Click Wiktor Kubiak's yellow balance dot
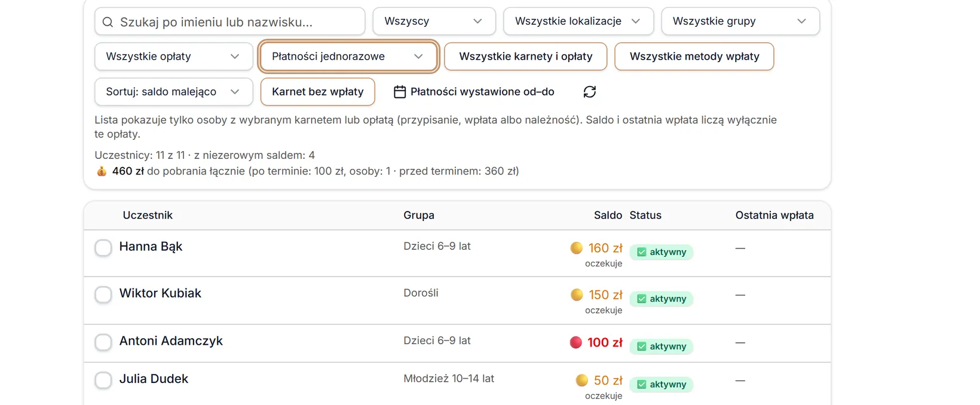The height and width of the screenshot is (405, 980). coord(577,294)
